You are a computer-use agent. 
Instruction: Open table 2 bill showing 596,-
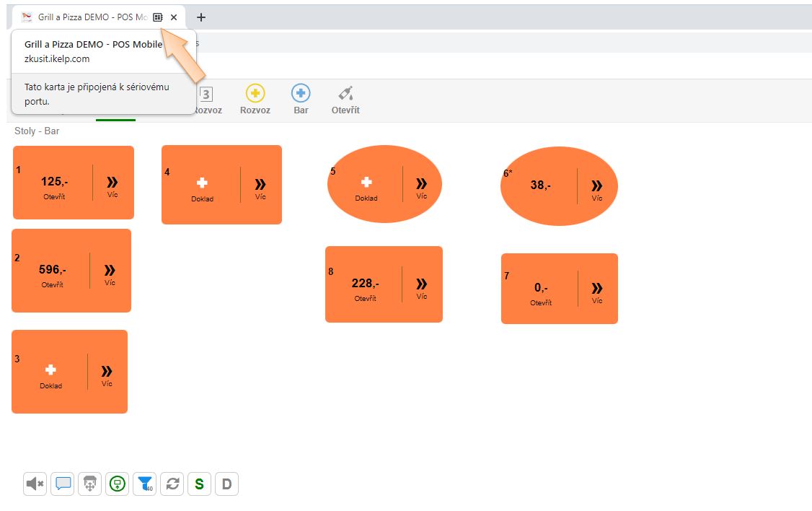[53, 273]
